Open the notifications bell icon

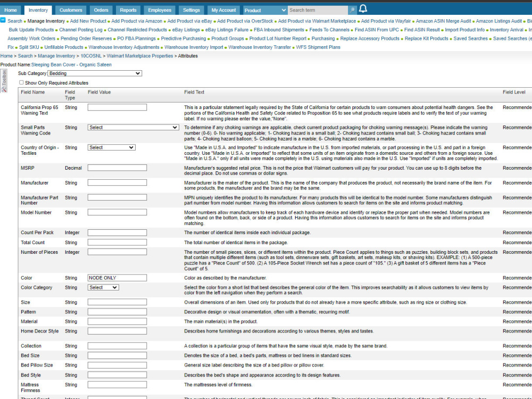[x=363, y=9]
